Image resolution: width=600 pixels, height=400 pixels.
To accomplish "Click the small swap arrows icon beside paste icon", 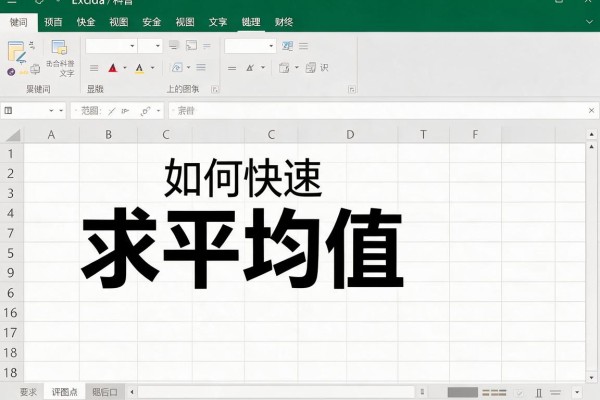I will (x=32, y=46).
